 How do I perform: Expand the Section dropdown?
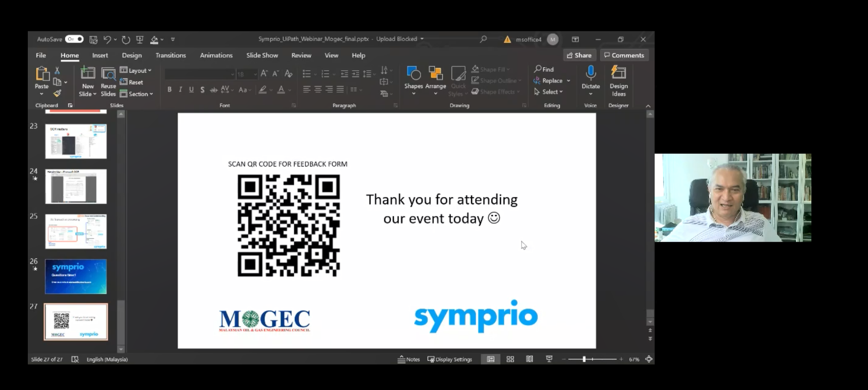(x=136, y=94)
